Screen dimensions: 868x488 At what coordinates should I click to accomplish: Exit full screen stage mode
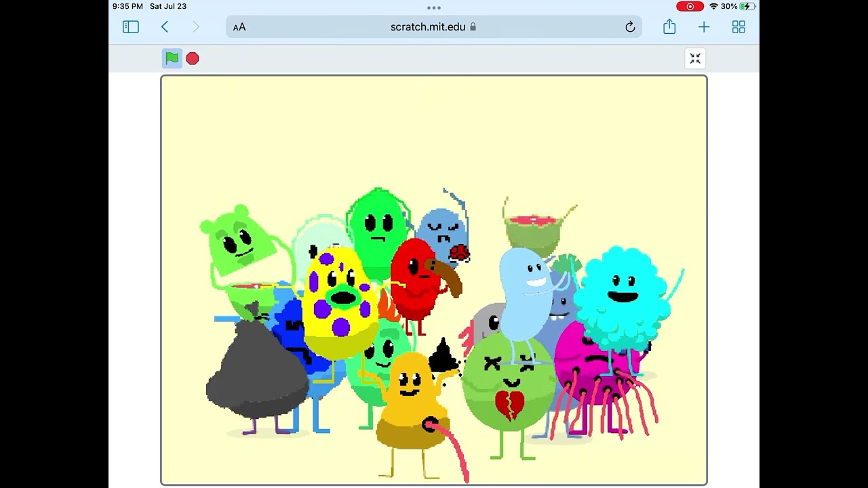[695, 58]
